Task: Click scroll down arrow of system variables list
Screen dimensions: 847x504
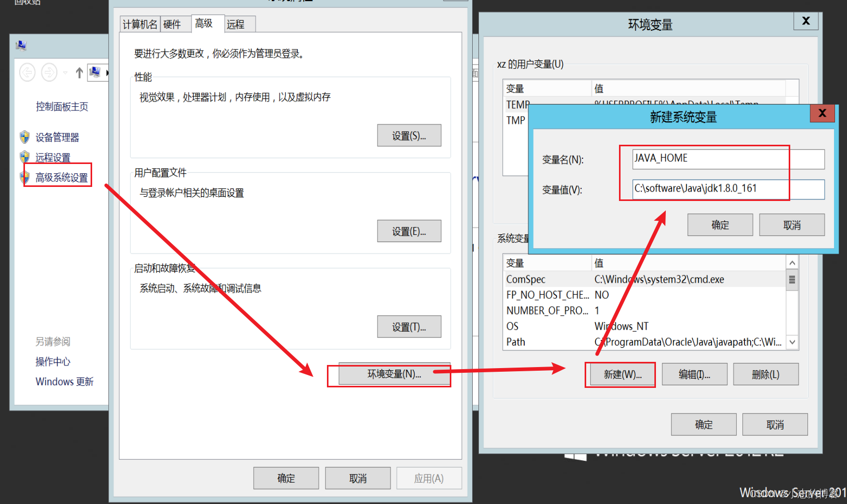Action: [792, 342]
